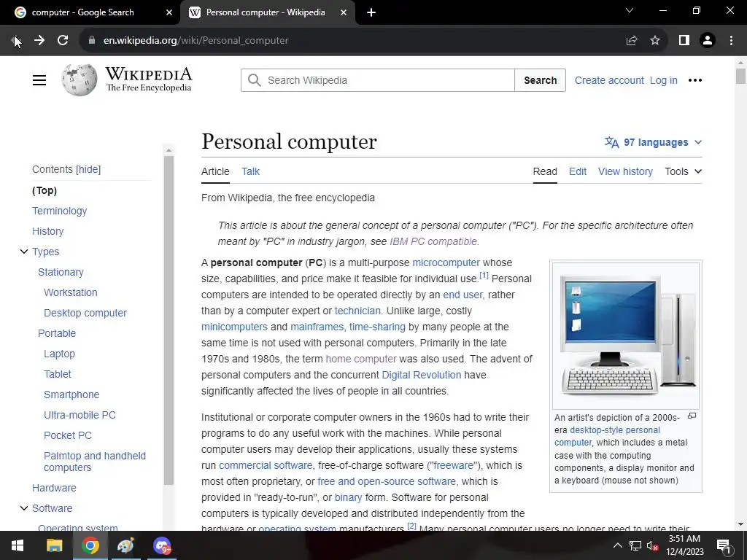Switch to the Talk tab

(250, 171)
